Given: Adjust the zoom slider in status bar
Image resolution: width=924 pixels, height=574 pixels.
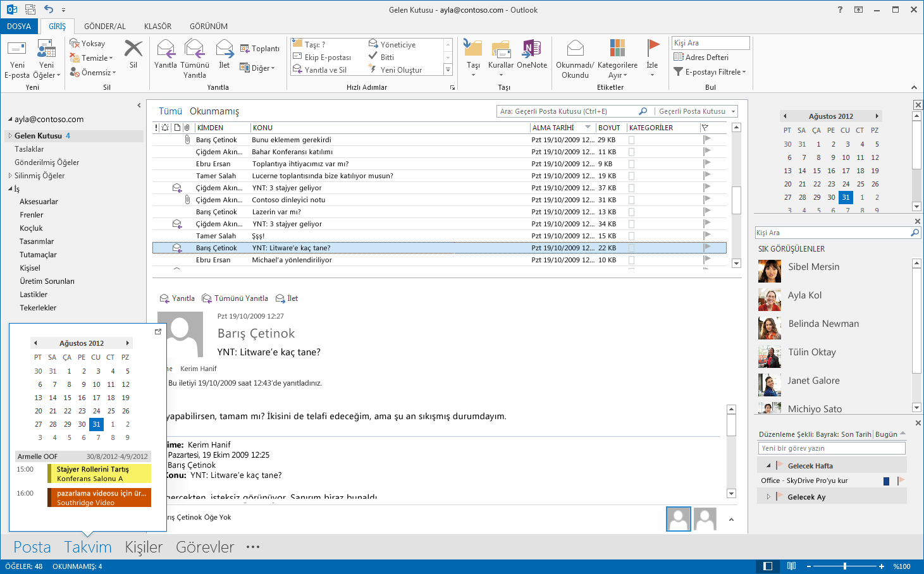Looking at the screenshot, I should pos(844,566).
